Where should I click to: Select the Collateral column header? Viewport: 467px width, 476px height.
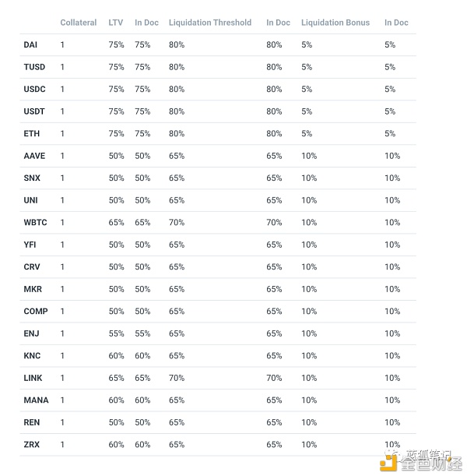point(79,23)
